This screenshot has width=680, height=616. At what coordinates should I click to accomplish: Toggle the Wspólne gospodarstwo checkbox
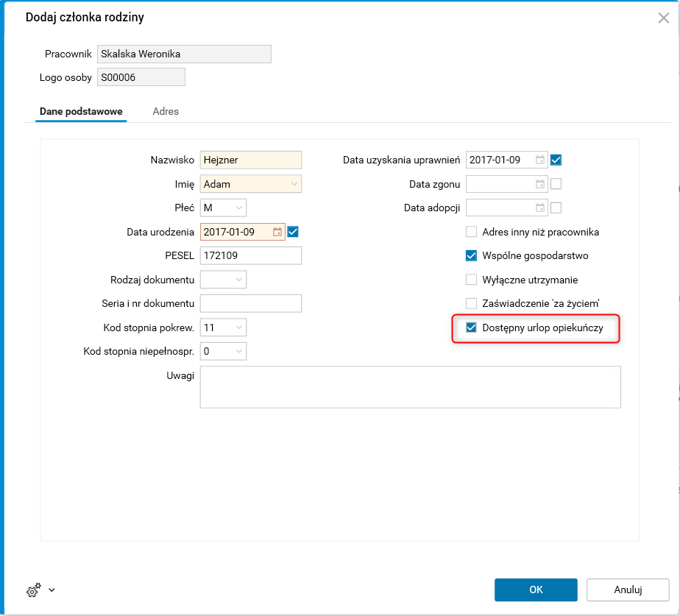472,256
